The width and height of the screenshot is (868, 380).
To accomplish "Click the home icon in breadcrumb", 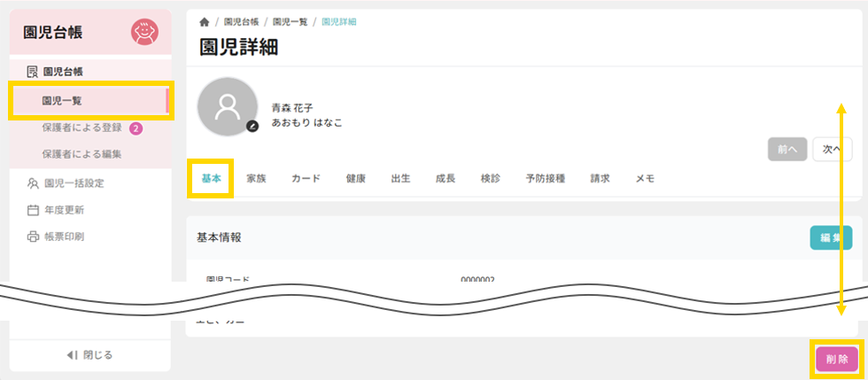I will pos(205,21).
